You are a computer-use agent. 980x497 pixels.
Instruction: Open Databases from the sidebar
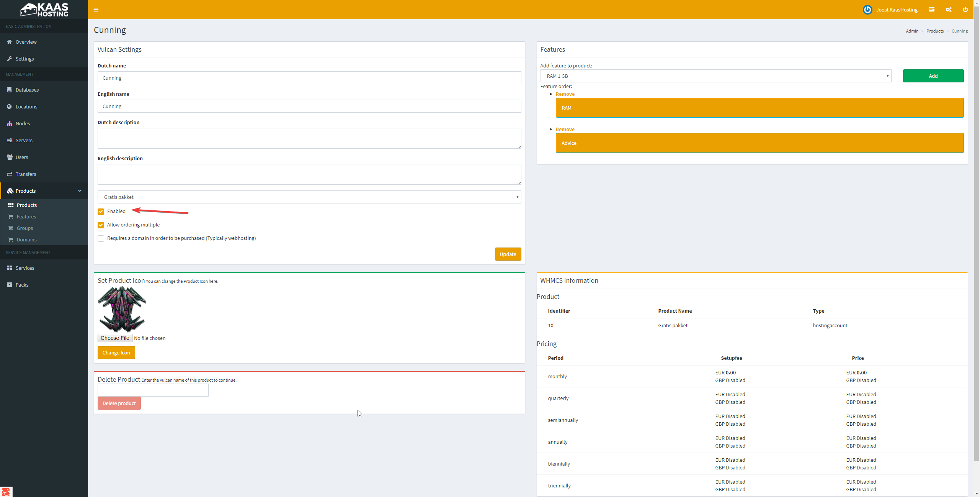pyautogui.click(x=27, y=90)
